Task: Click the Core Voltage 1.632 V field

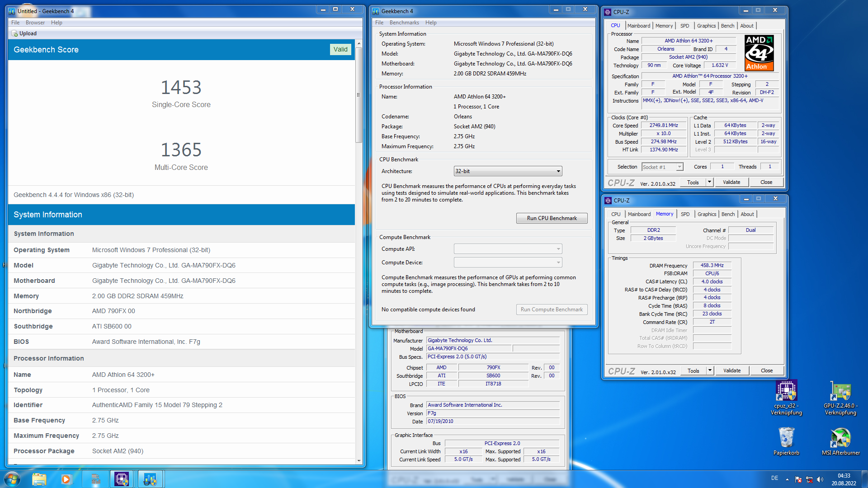Action: tap(720, 66)
